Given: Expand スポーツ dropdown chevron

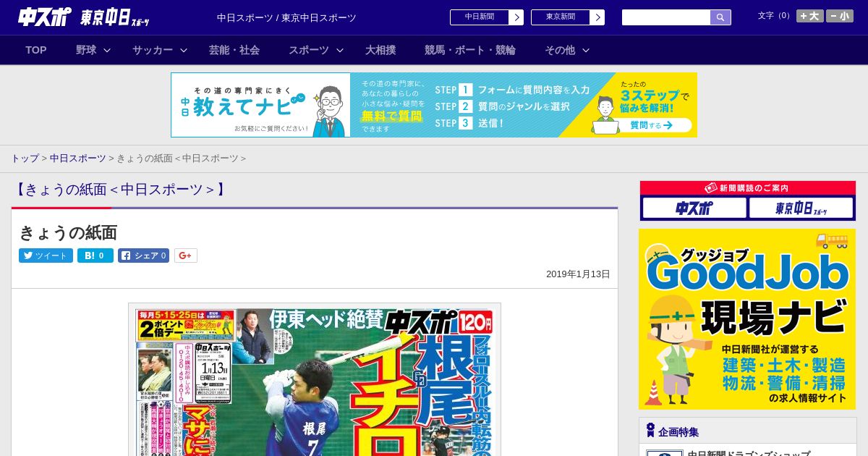Looking at the screenshot, I should pyautogui.click(x=340, y=51).
